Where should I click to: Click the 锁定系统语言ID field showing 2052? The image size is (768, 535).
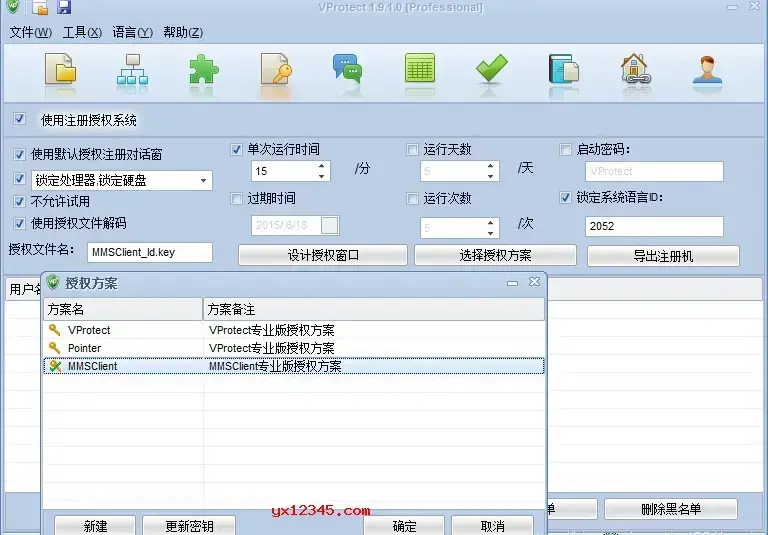[x=654, y=226]
